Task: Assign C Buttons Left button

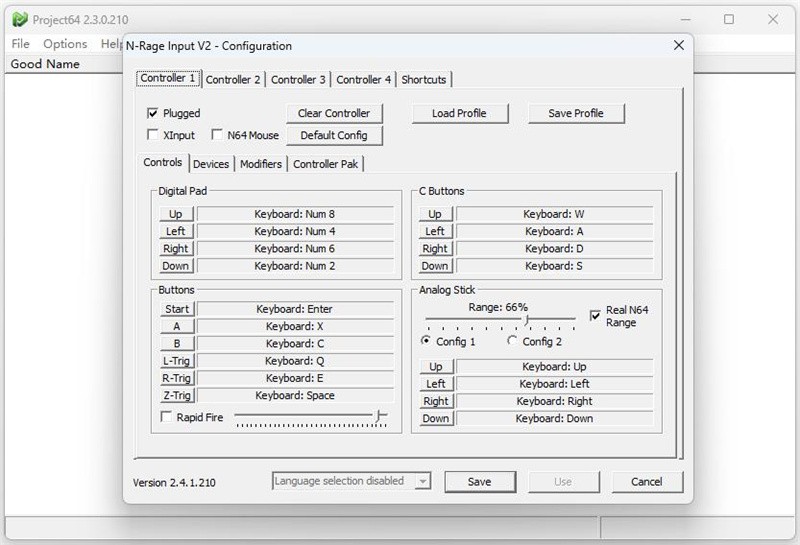Action: [x=435, y=231]
